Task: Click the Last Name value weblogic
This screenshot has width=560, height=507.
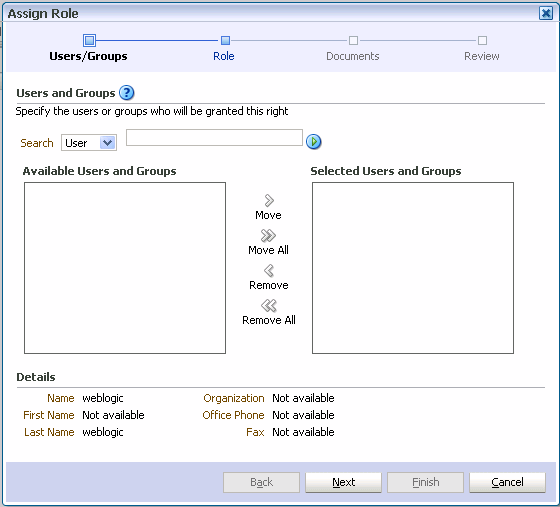Action: pyautogui.click(x=103, y=432)
